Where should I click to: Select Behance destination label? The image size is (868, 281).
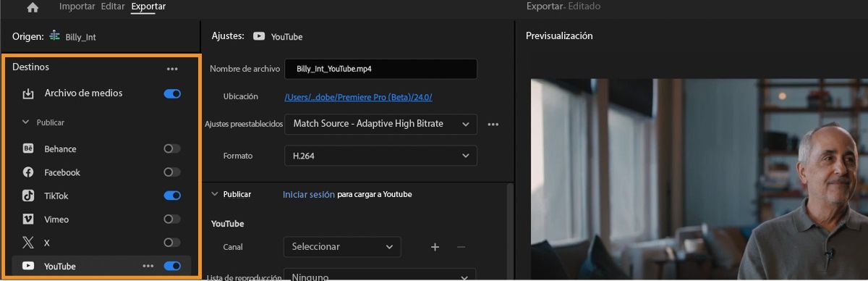60,148
